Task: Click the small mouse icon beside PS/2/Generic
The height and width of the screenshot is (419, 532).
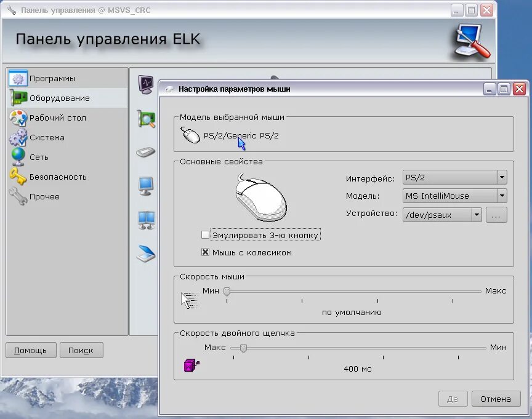Action: [x=190, y=135]
